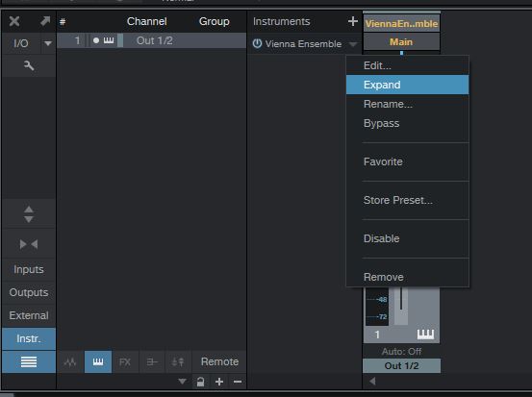Toggle narrow channel width arrows icon
The width and height of the screenshot is (532, 397).
click(x=29, y=244)
